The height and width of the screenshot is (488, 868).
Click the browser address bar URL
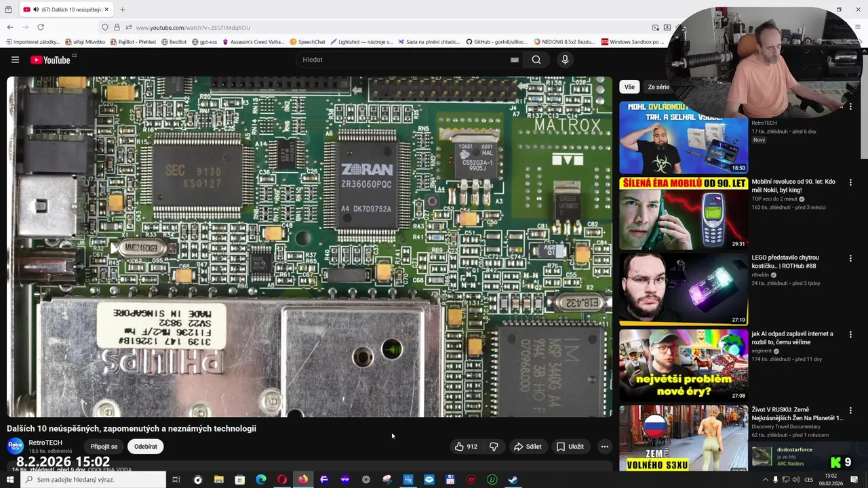(x=193, y=28)
